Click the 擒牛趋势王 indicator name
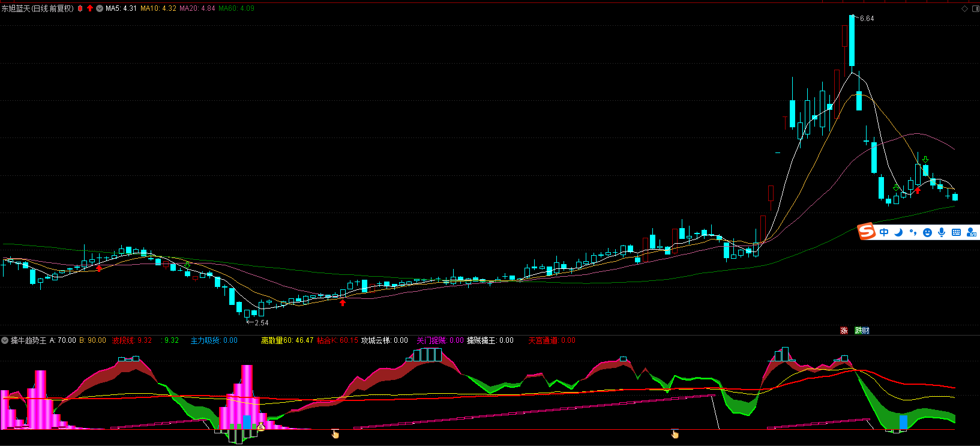This screenshot has height=446, width=980. [x=28, y=340]
